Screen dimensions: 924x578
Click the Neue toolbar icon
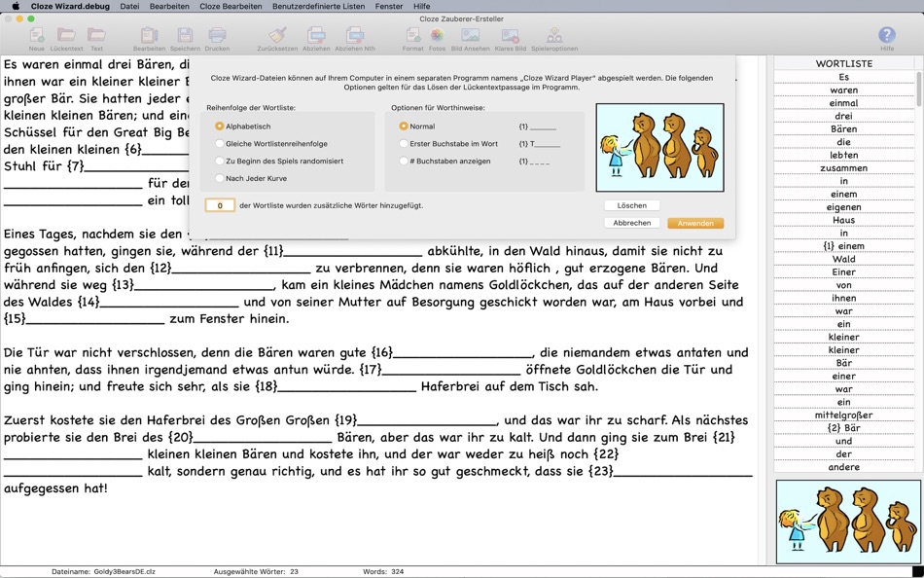tap(37, 35)
